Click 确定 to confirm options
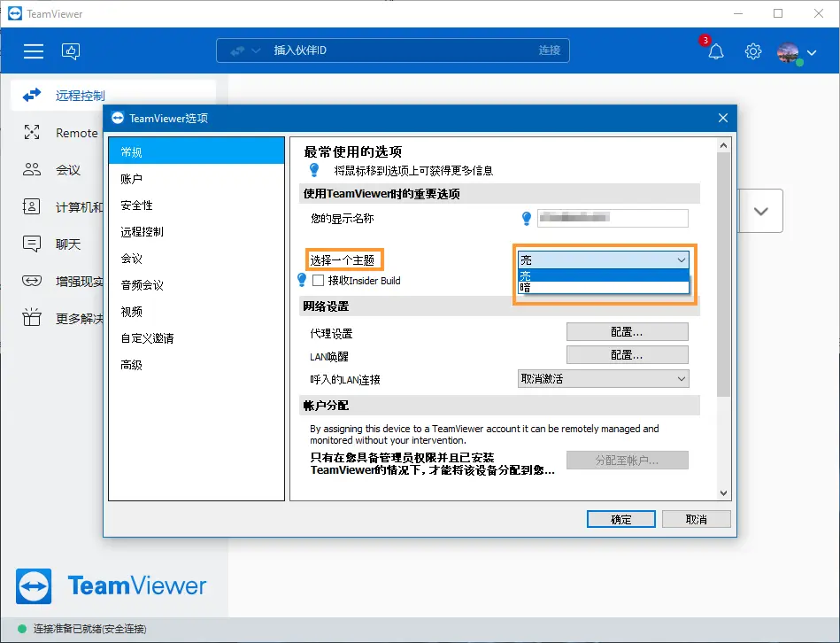Image resolution: width=840 pixels, height=643 pixels. click(x=620, y=519)
